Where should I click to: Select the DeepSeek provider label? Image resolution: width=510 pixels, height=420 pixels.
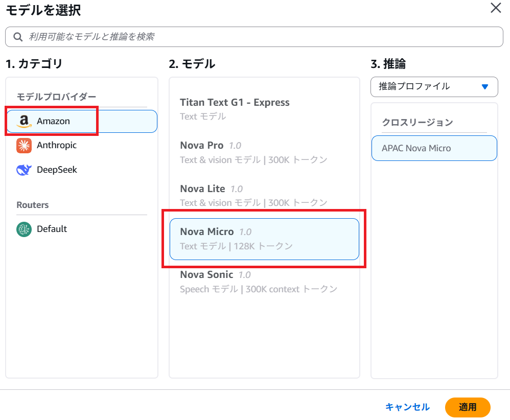click(57, 170)
